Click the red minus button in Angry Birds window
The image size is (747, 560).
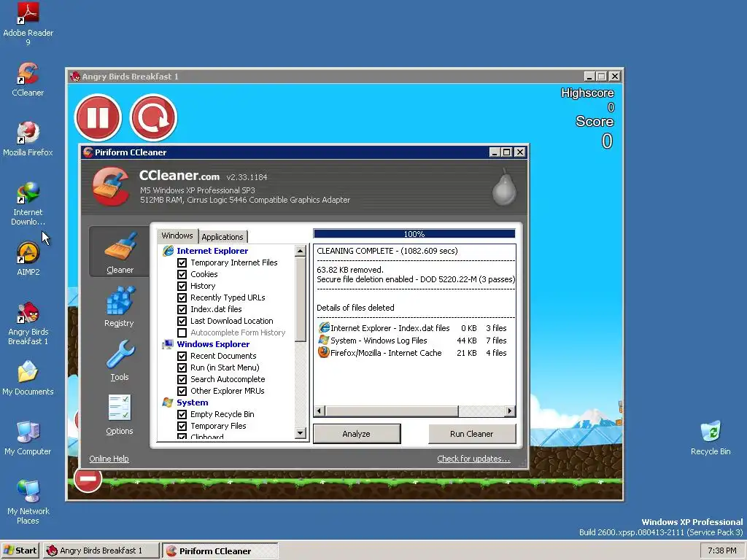(x=88, y=479)
